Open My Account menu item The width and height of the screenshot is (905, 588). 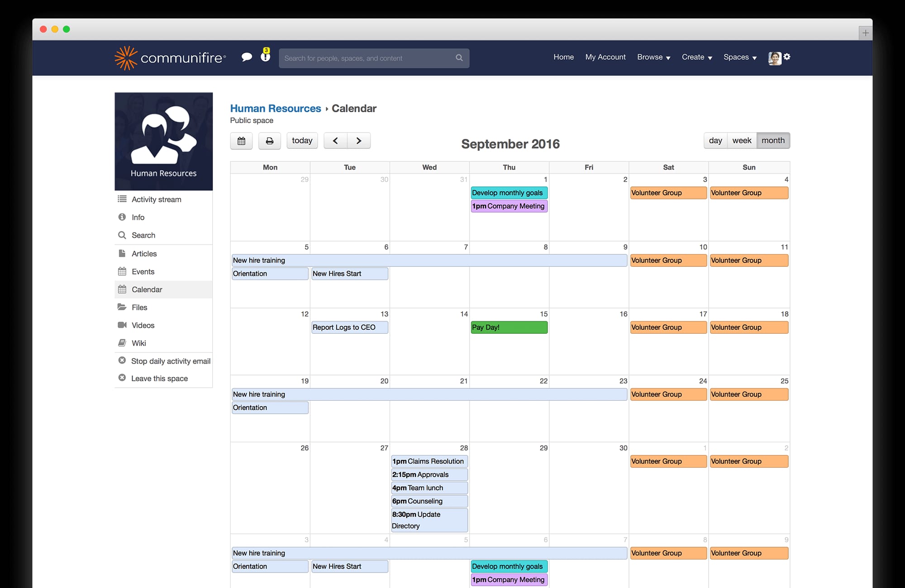(605, 57)
